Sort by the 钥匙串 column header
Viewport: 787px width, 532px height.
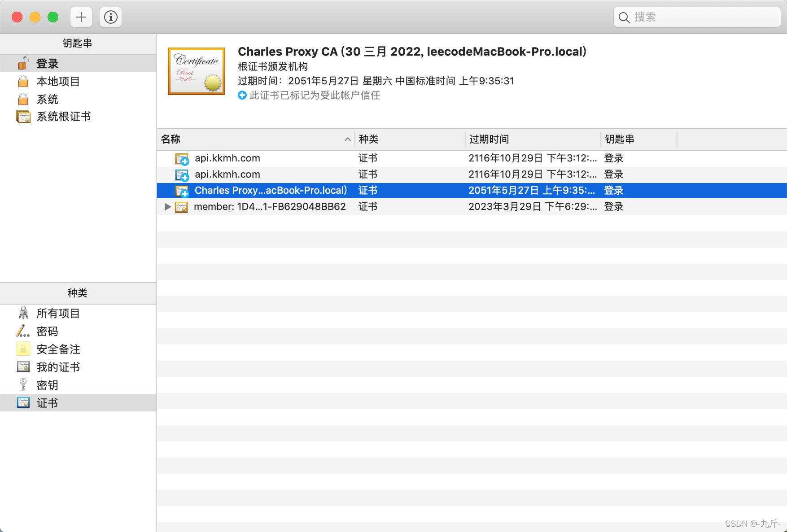pyautogui.click(x=639, y=139)
